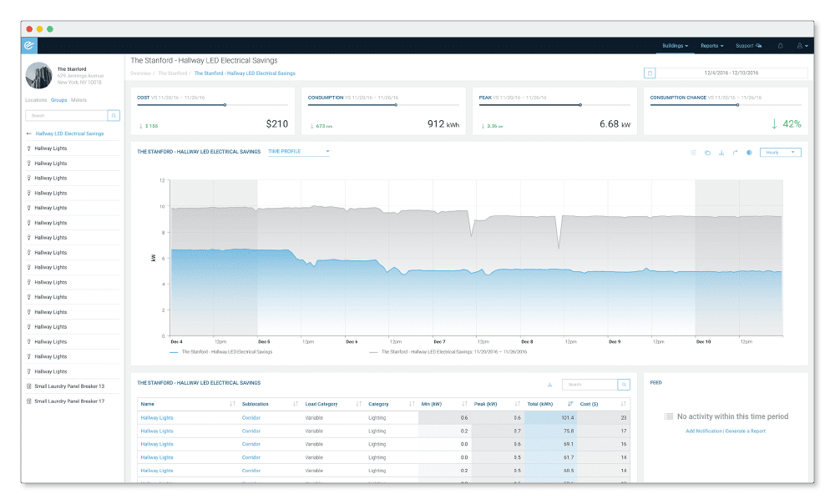Click the 12/4/2016 - 12/10/2016 date range field
835x504 pixels.
coord(731,73)
